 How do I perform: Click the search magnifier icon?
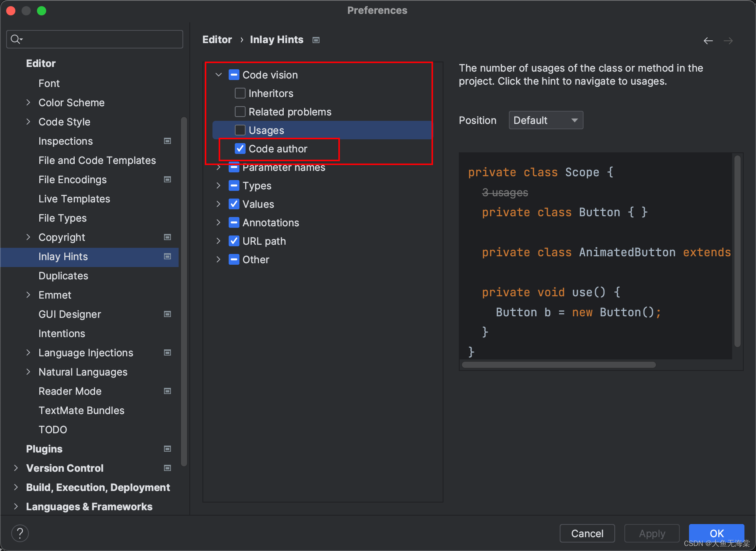point(16,39)
